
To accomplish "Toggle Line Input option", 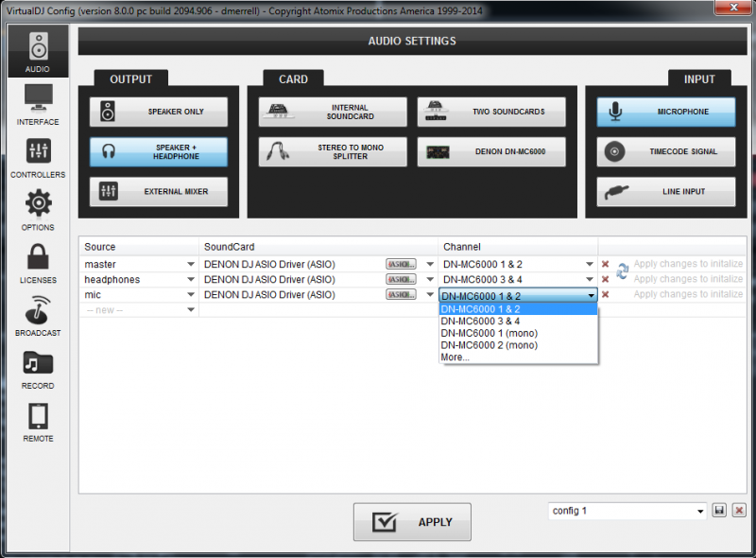I will coord(666,192).
